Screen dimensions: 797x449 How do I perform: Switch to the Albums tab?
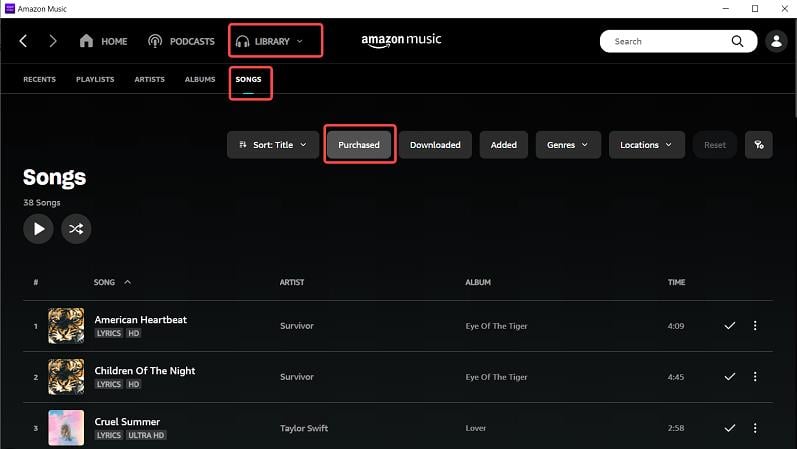(200, 79)
